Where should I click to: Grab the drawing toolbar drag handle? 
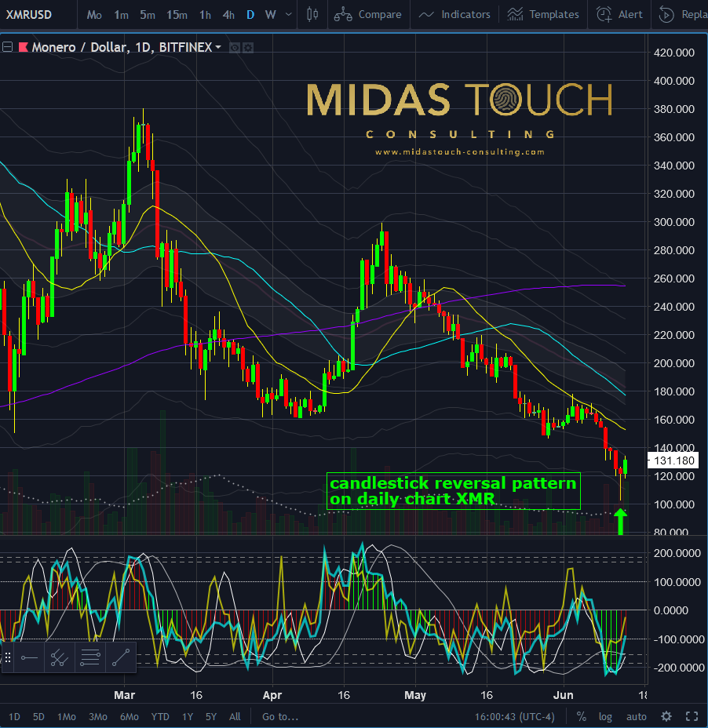7,657
